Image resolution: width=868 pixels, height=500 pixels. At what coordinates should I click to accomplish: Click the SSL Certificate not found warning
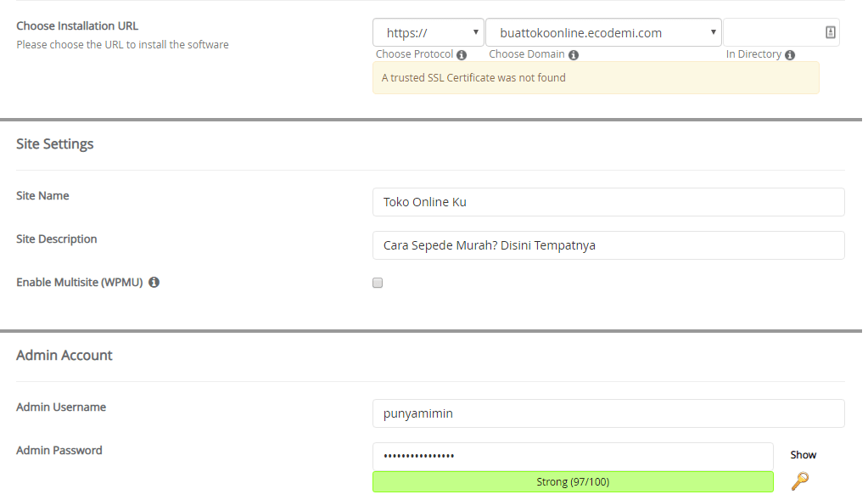coord(595,78)
